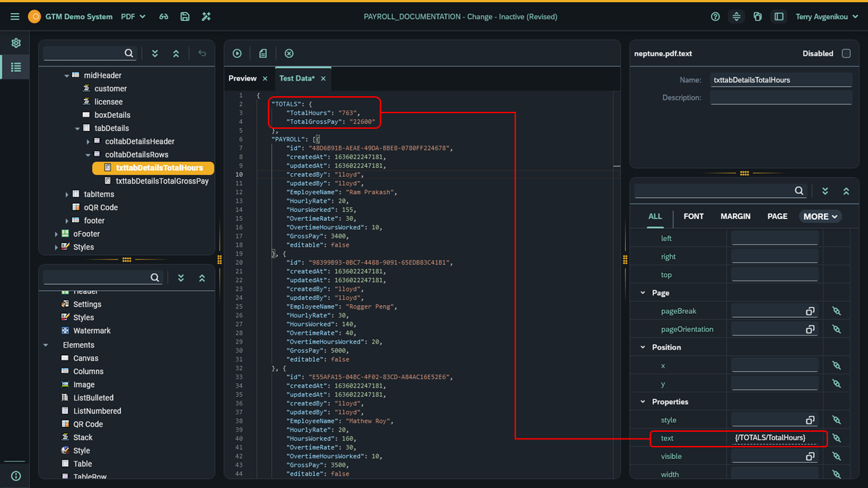This screenshot has width=868, height=488.
Task: Open the tools wrench icon in header
Action: [x=206, y=17]
